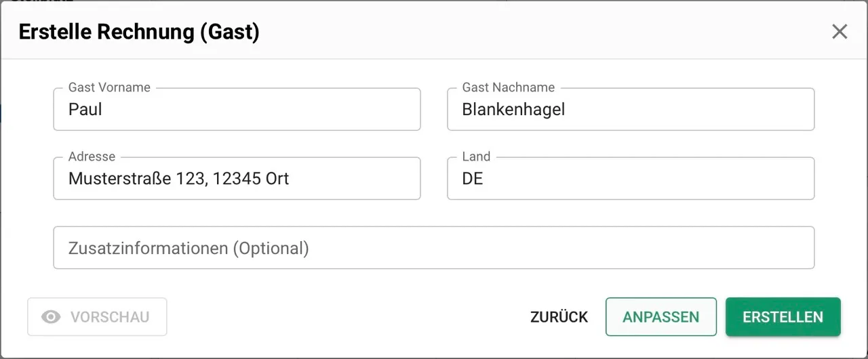The width and height of the screenshot is (868, 359).
Task: Click the Land floating label
Action: [x=476, y=156]
